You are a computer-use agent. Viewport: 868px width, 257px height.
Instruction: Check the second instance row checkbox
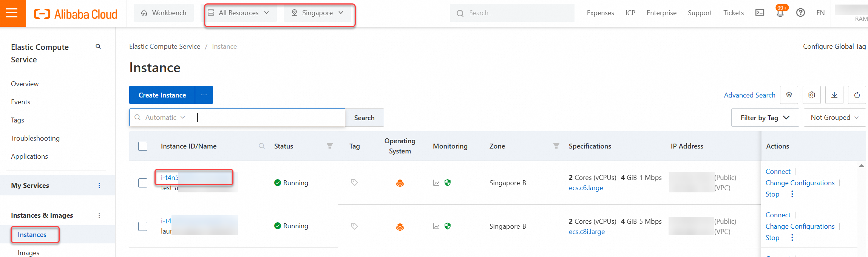[x=143, y=226]
